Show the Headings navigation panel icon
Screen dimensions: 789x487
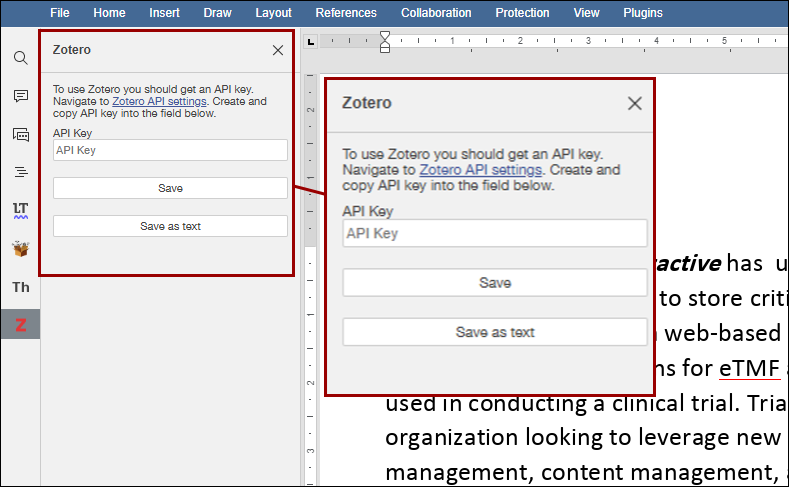20,172
